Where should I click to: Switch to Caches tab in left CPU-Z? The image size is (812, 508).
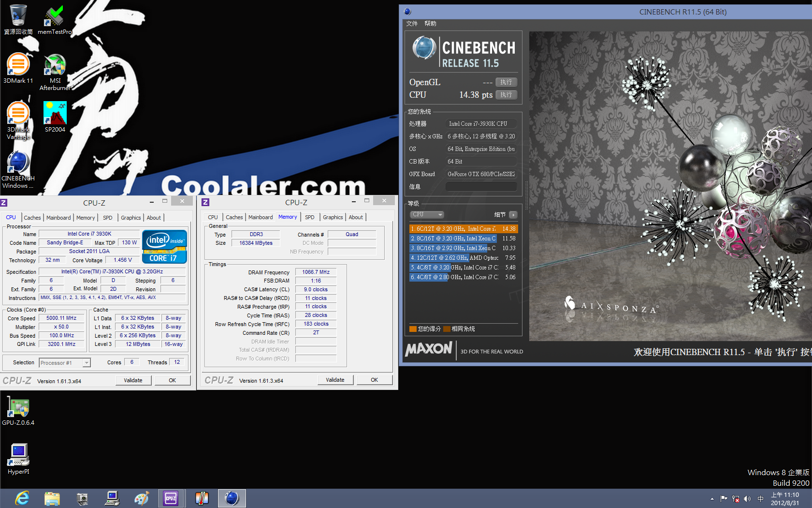pos(32,218)
